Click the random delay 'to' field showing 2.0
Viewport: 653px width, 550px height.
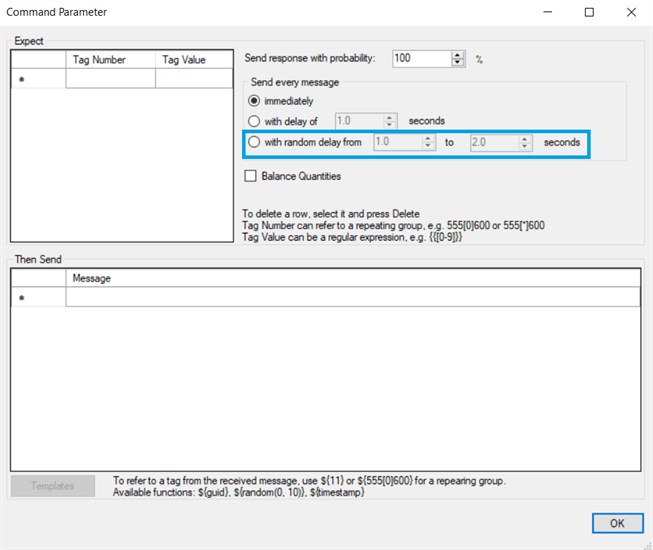pyautogui.click(x=495, y=142)
